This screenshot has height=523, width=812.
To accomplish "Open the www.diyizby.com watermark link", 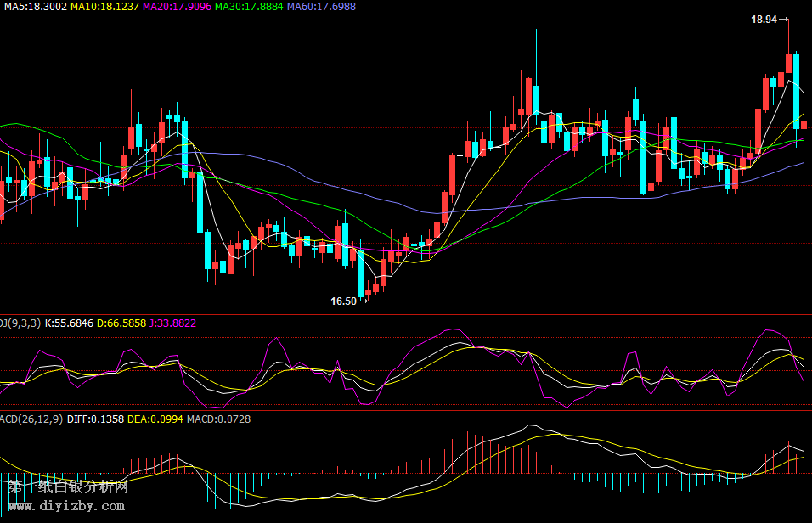I will pyautogui.click(x=65, y=506).
